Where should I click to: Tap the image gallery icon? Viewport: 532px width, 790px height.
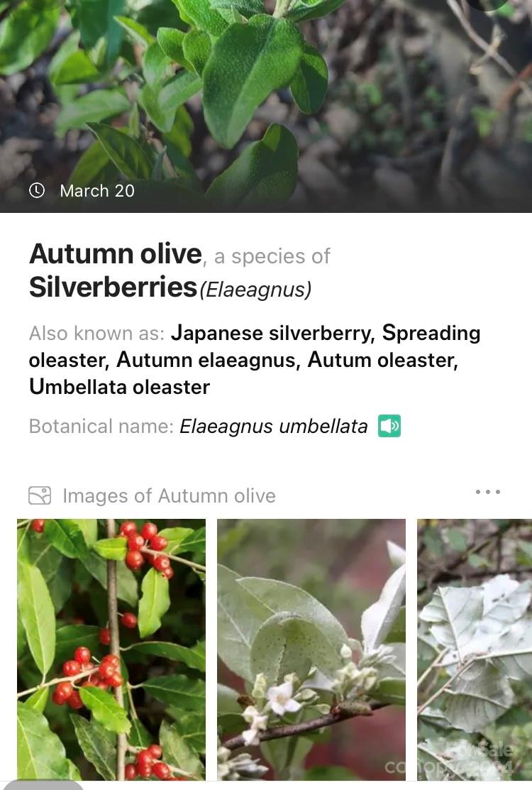(40, 495)
